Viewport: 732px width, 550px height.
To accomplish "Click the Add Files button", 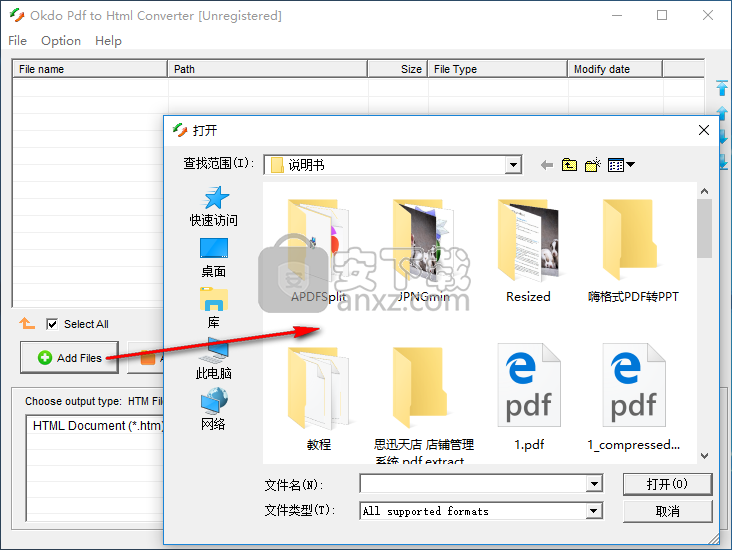I will [69, 358].
